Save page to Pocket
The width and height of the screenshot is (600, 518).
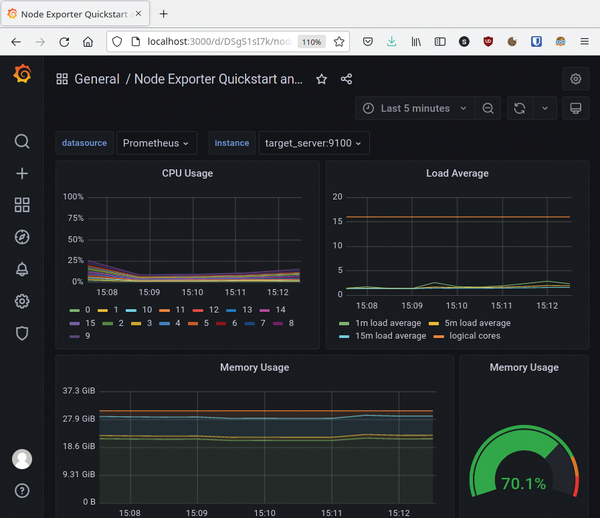(368, 41)
